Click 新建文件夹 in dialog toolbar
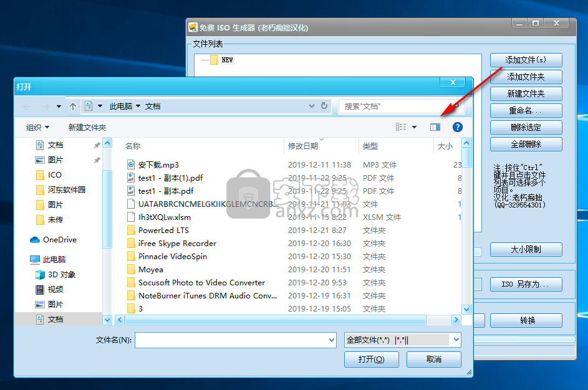 tap(87, 127)
